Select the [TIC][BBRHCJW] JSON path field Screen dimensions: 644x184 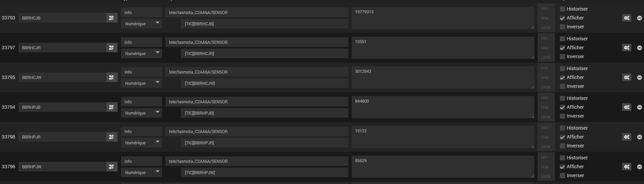264,83
